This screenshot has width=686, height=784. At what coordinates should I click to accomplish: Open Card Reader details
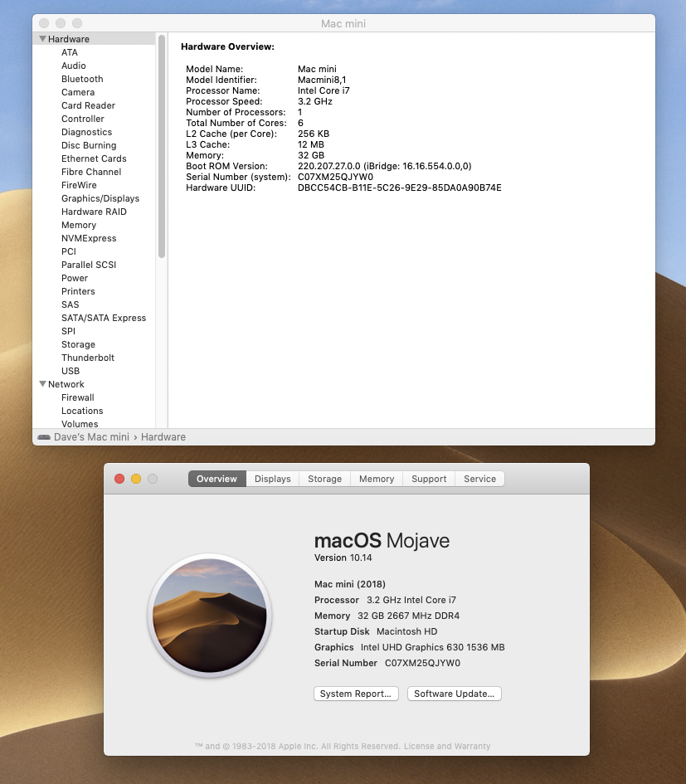88,105
